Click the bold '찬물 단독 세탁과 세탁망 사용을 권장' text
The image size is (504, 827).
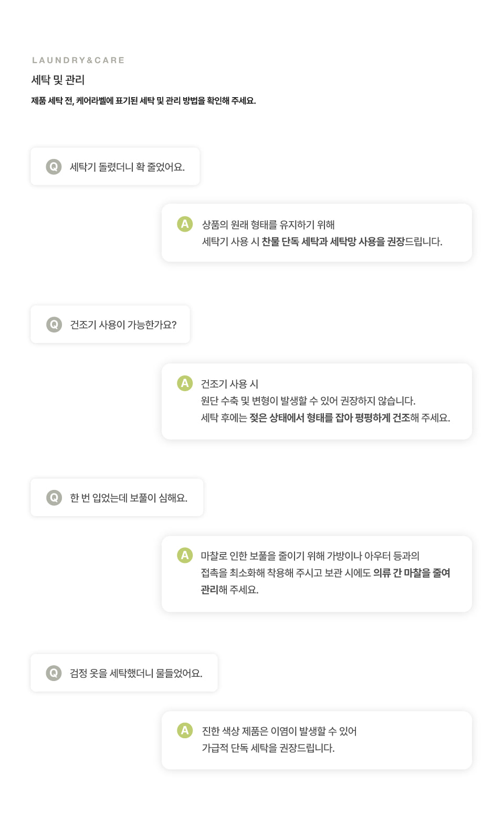coord(333,242)
